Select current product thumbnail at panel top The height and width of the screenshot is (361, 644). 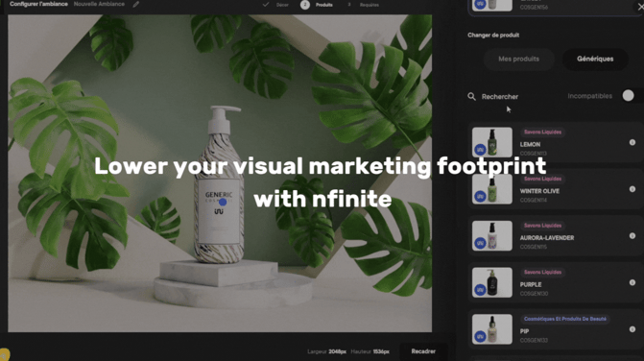coord(492,6)
